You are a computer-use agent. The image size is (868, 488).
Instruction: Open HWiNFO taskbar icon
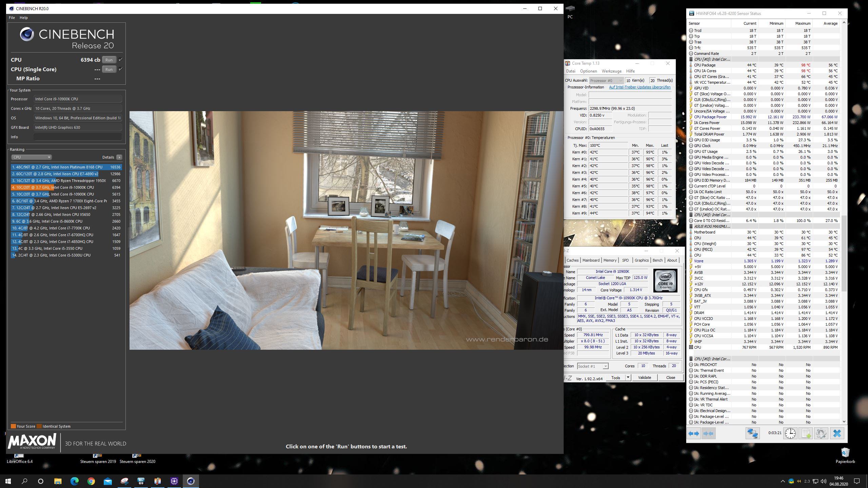141,481
